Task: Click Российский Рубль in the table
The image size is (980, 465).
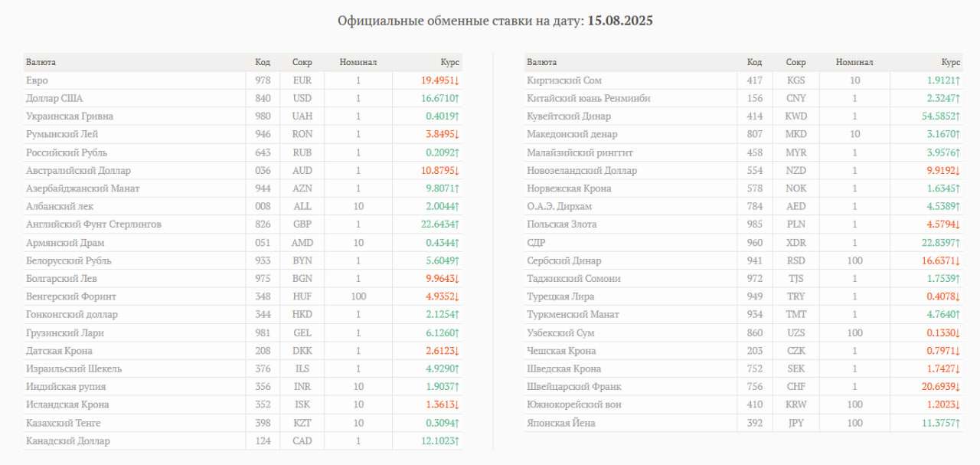Action: pos(65,152)
